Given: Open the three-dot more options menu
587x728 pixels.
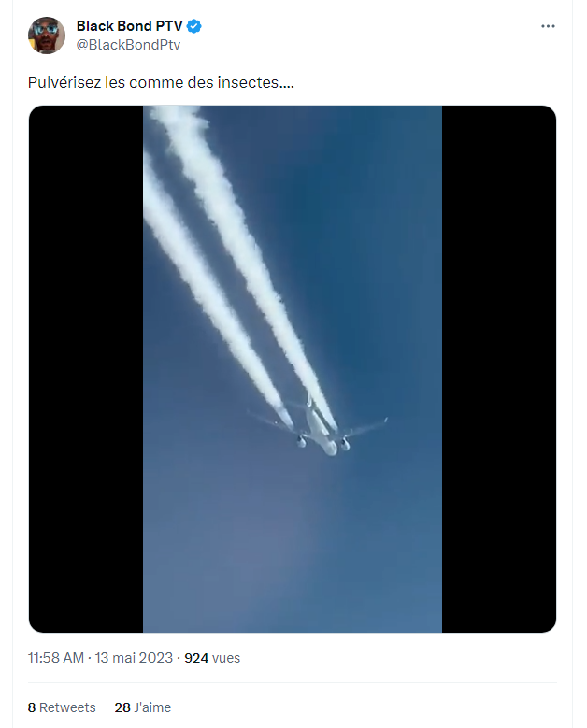Looking at the screenshot, I should (x=549, y=26).
